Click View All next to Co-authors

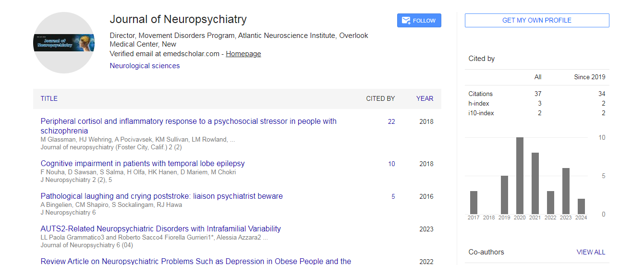pos(591,252)
